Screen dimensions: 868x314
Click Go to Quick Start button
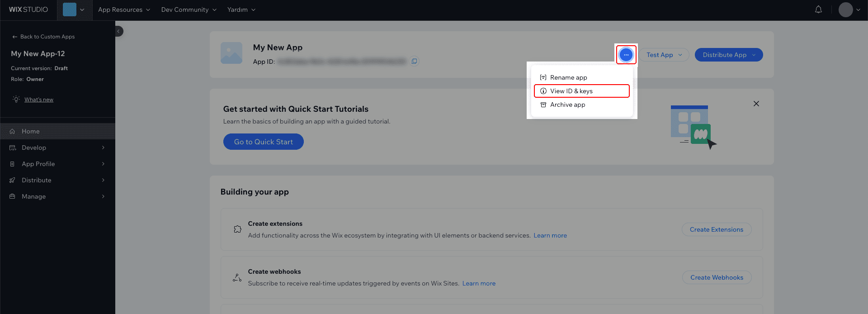[x=264, y=142]
